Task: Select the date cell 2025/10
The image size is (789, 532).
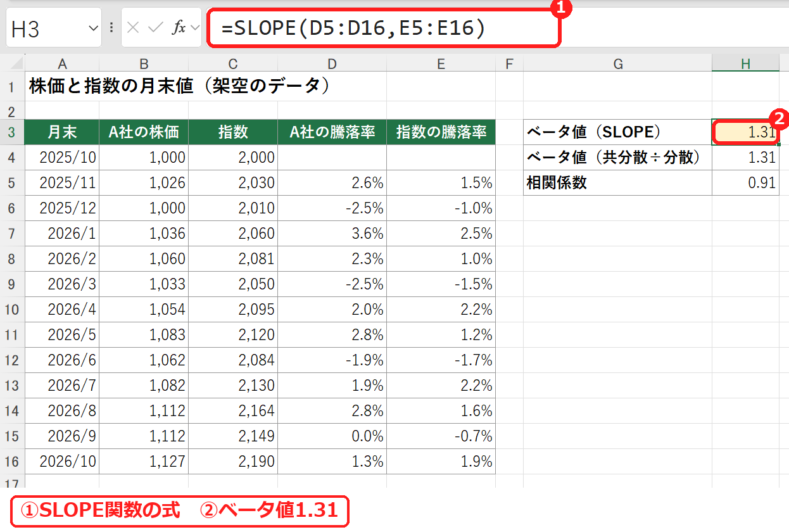Action: pos(62,157)
